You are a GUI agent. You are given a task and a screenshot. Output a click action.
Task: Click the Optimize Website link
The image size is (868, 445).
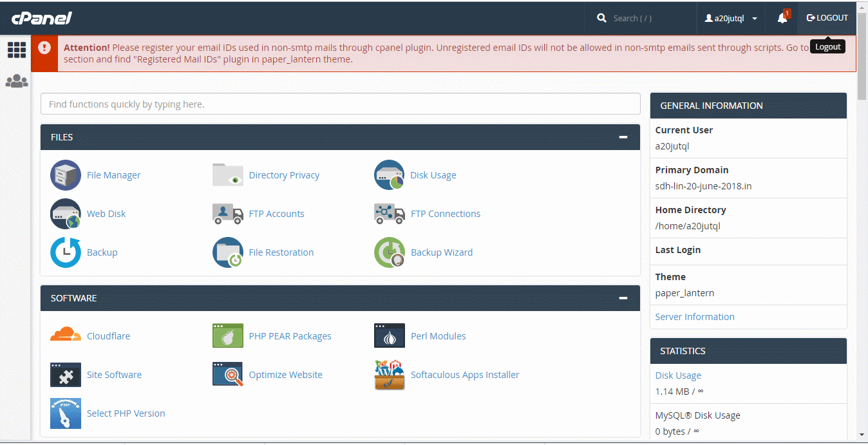(285, 375)
